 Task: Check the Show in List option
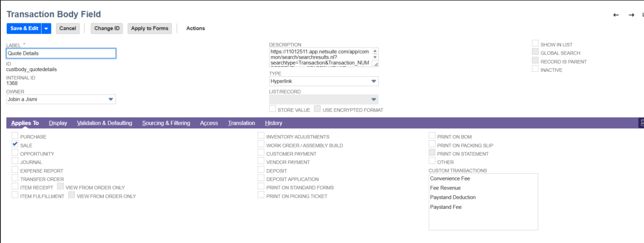tap(535, 44)
